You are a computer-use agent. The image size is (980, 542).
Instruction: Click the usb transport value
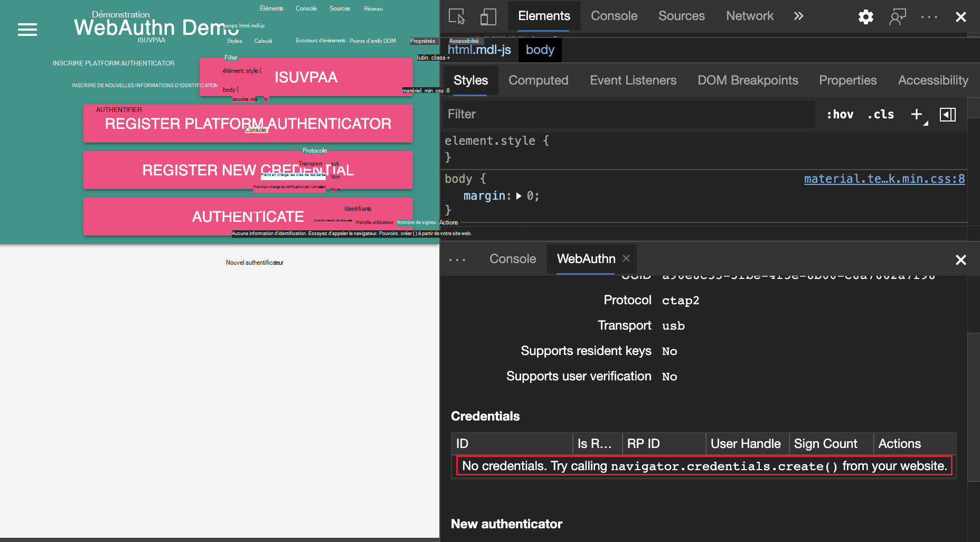click(x=673, y=326)
